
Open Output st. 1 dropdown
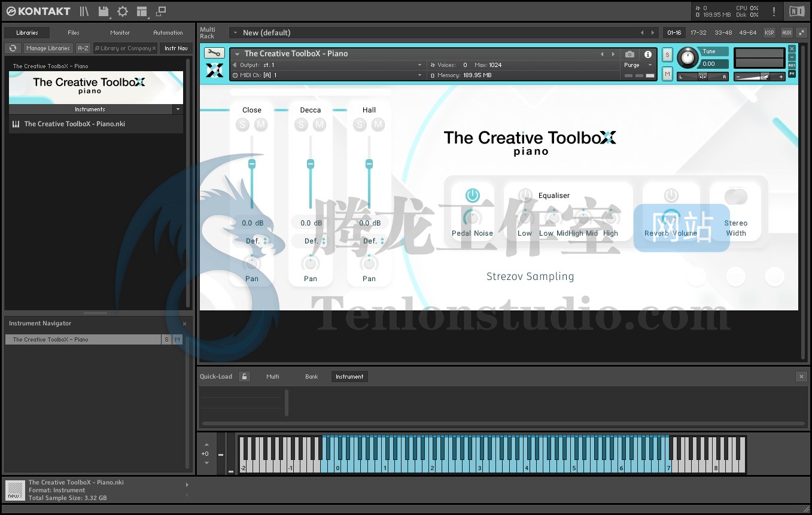point(328,65)
